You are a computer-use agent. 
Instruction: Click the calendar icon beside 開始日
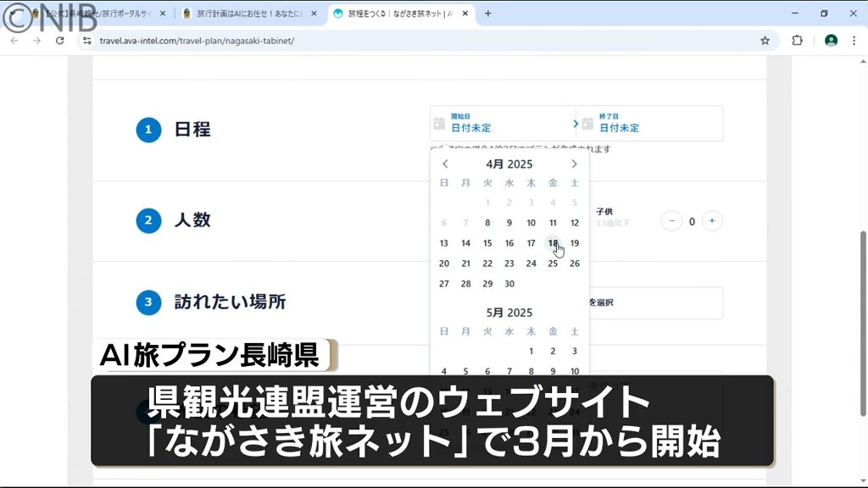(x=439, y=123)
